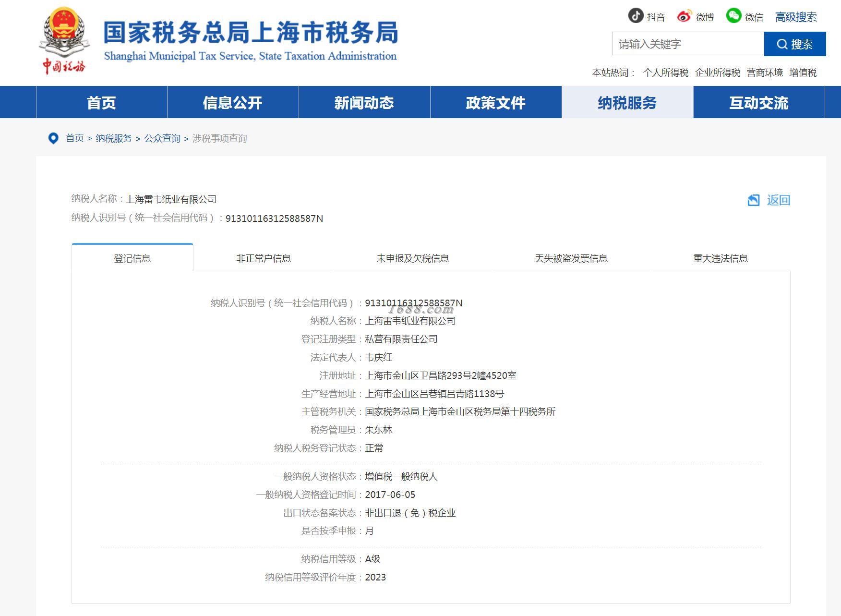Viewport: 841px width, 616px height.
Task: Click 涉税事项查询 breadcrumb text
Action: click(x=220, y=138)
